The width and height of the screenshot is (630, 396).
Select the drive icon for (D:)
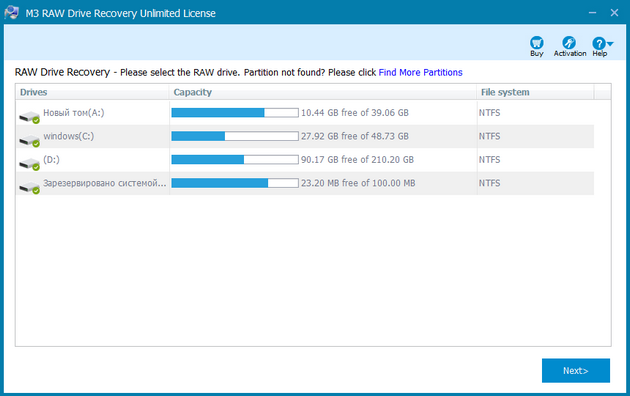(x=29, y=163)
